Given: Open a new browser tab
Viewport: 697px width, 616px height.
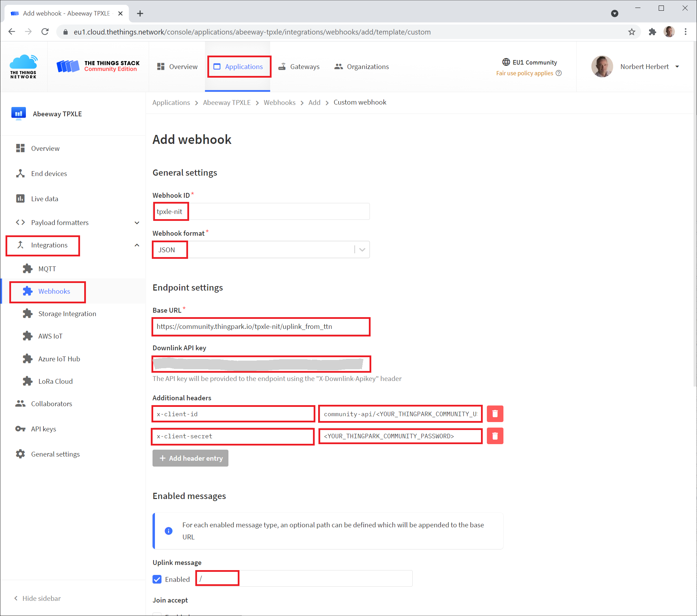Looking at the screenshot, I should tap(140, 13).
